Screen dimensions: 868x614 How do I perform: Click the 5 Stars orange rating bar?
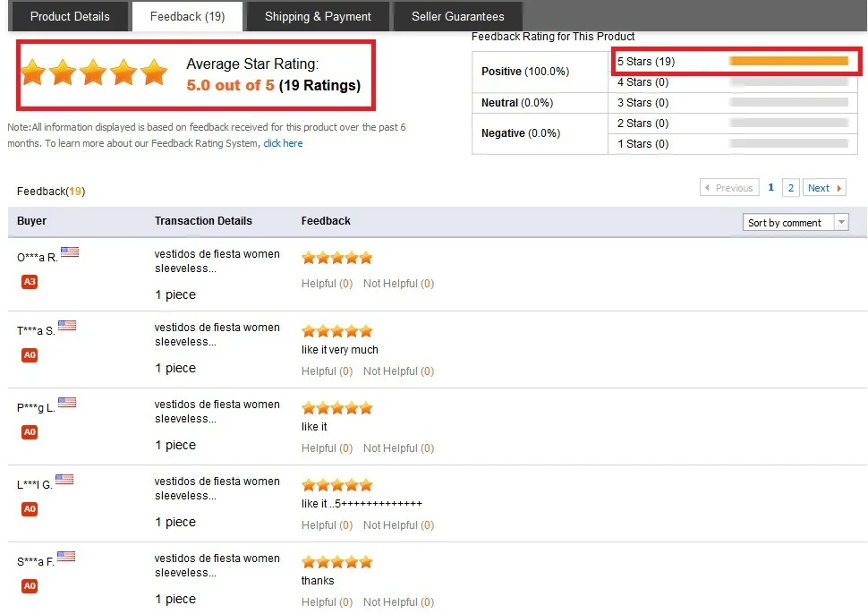tap(789, 61)
